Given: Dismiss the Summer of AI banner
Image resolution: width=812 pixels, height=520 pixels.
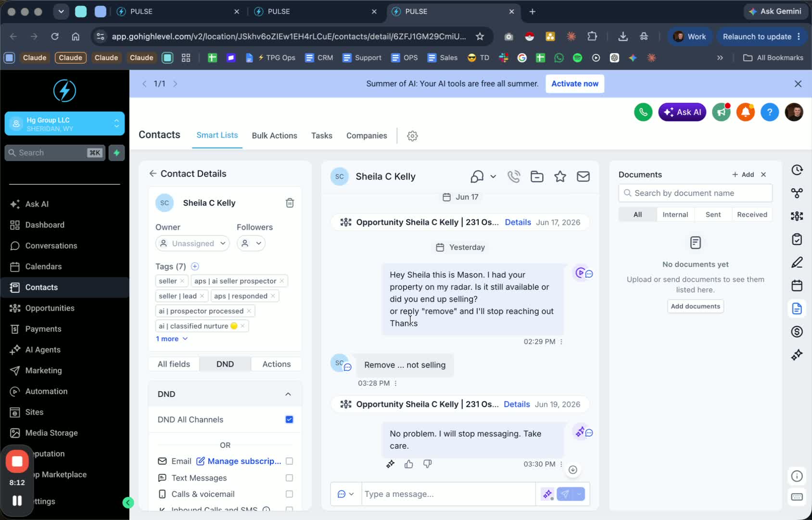Looking at the screenshot, I should (x=798, y=84).
